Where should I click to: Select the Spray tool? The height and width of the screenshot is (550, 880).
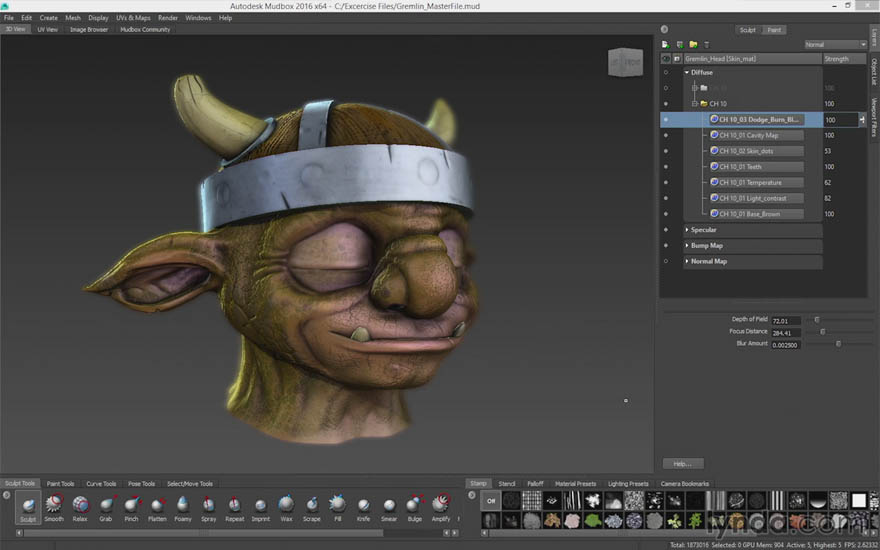pyautogui.click(x=208, y=507)
